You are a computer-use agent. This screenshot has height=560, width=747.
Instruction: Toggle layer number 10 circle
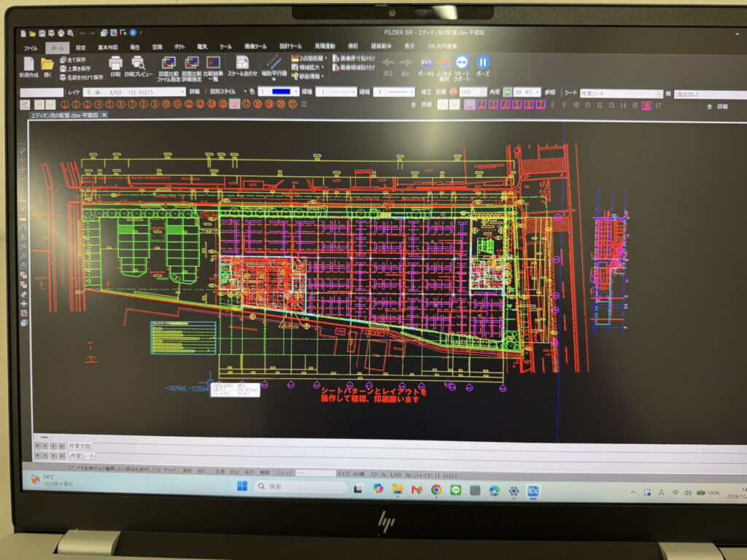[166, 104]
